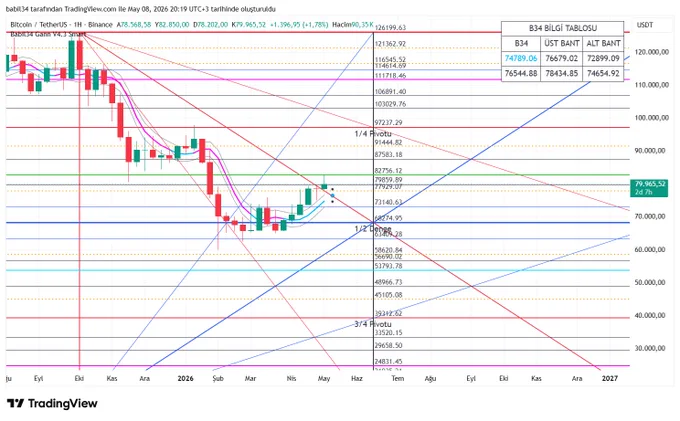Viewport: 680px width, 421px height.
Task: Click the 2027 time axis label
Action: click(x=610, y=379)
